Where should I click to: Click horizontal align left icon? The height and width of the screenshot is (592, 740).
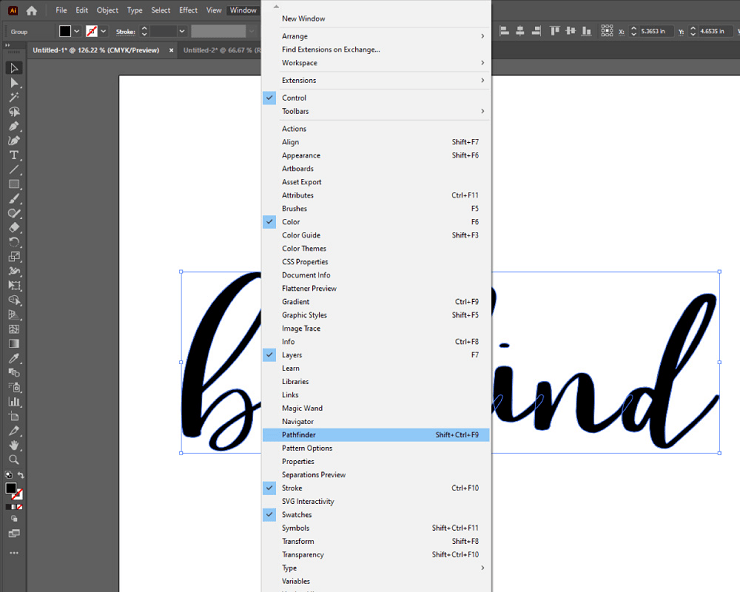[504, 31]
